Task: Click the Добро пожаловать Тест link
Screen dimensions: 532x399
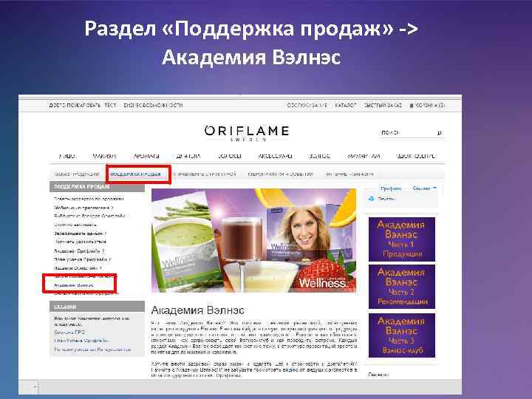Action: click(83, 105)
